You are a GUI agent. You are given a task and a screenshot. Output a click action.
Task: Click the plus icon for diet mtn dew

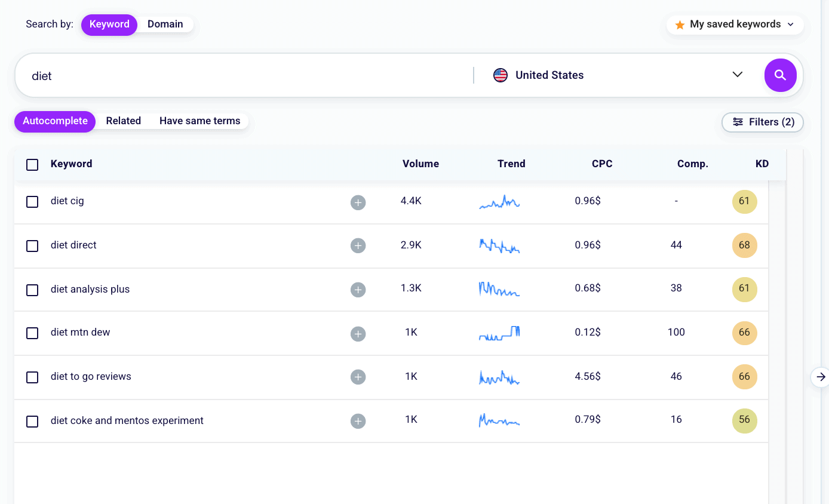click(x=358, y=334)
